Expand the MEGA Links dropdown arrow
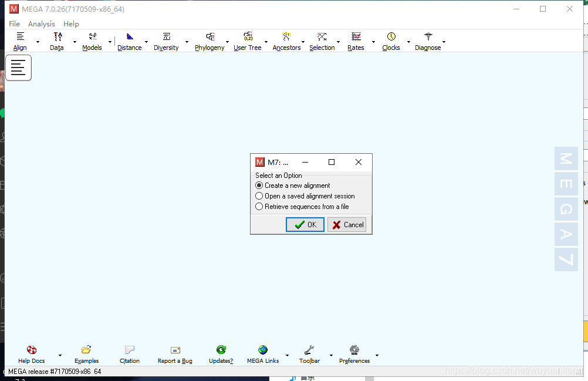588x381 pixels. [x=287, y=356]
